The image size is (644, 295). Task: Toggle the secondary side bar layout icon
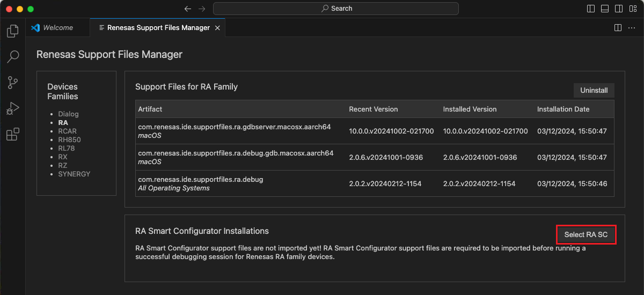(x=619, y=9)
